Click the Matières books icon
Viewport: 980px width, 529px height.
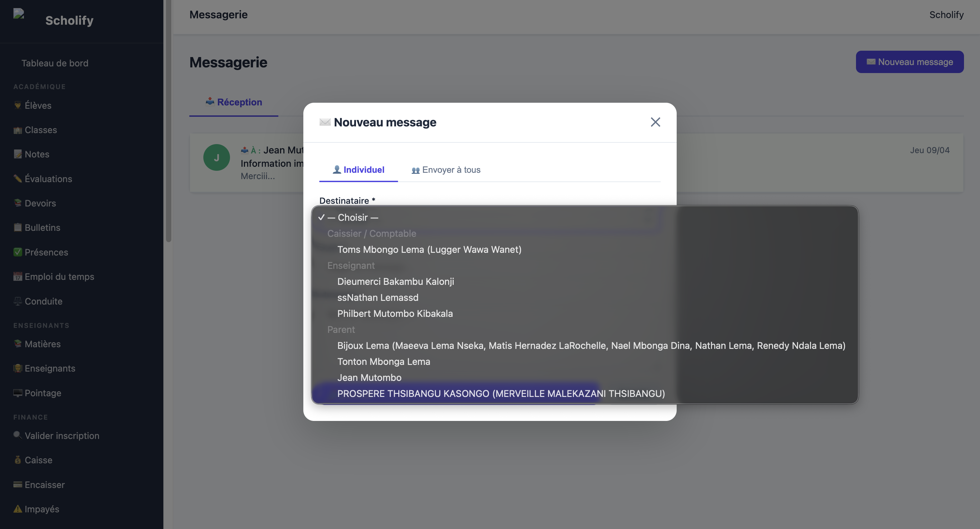(x=17, y=344)
